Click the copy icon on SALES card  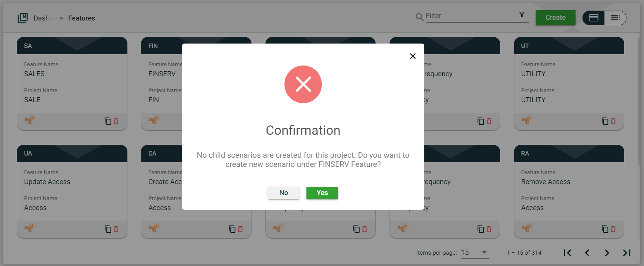[x=108, y=121]
